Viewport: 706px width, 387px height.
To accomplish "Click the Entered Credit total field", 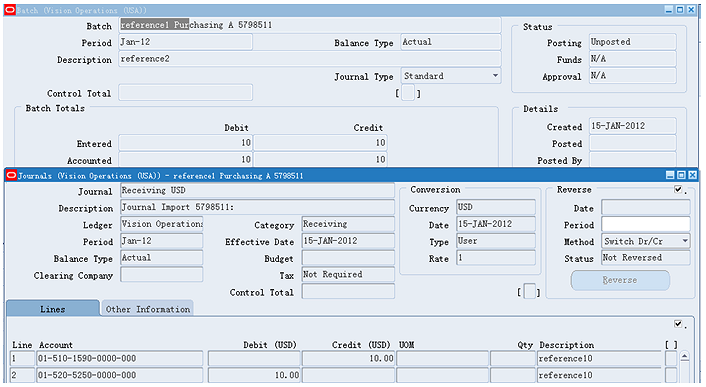I will [x=320, y=143].
